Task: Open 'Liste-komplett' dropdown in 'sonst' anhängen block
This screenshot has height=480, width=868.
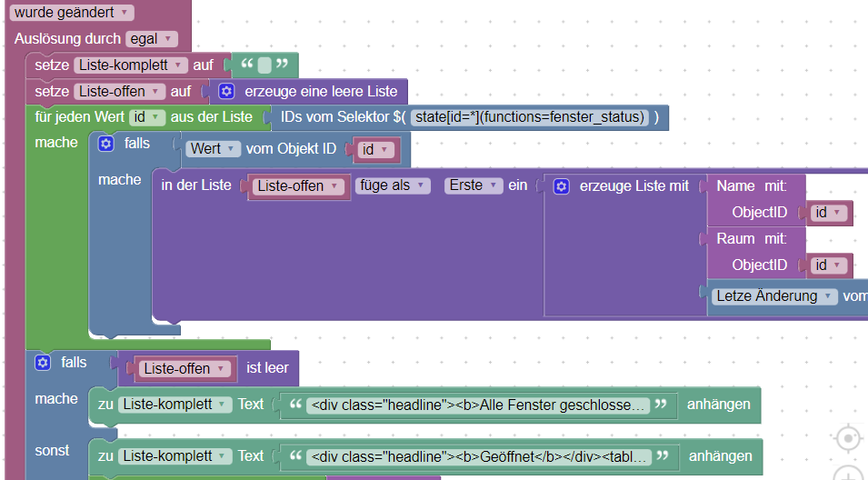Action: click(x=175, y=456)
